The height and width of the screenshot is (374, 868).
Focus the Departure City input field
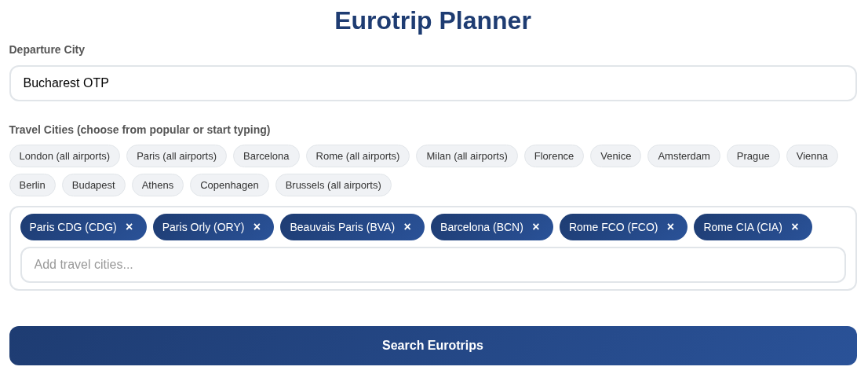pyautogui.click(x=432, y=83)
